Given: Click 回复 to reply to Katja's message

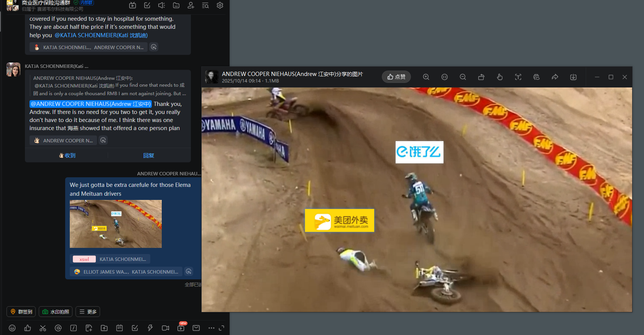Looking at the screenshot, I should tap(149, 155).
